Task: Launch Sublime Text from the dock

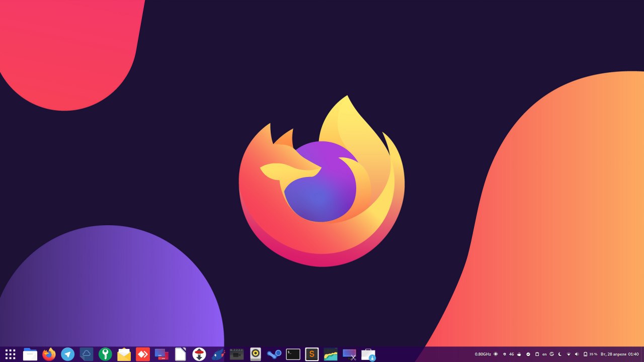Action: click(x=312, y=354)
